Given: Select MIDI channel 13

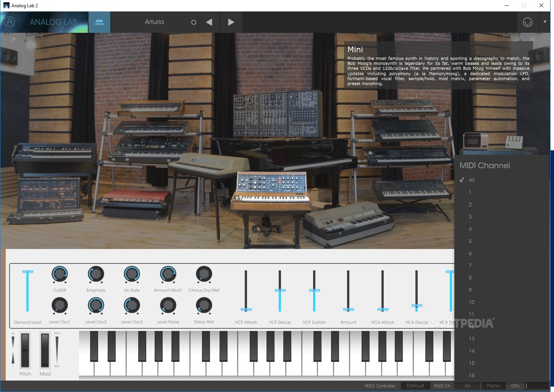Looking at the screenshot, I should click(502, 339).
